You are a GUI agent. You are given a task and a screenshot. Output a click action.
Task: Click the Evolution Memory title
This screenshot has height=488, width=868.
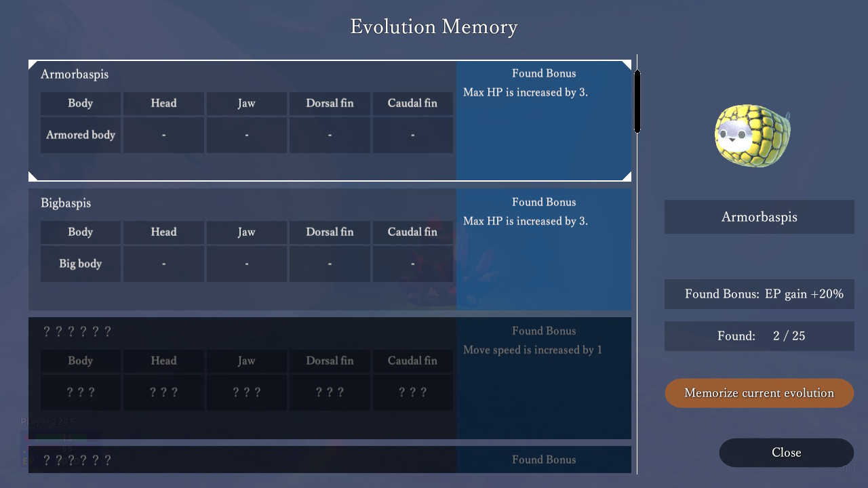coord(434,27)
